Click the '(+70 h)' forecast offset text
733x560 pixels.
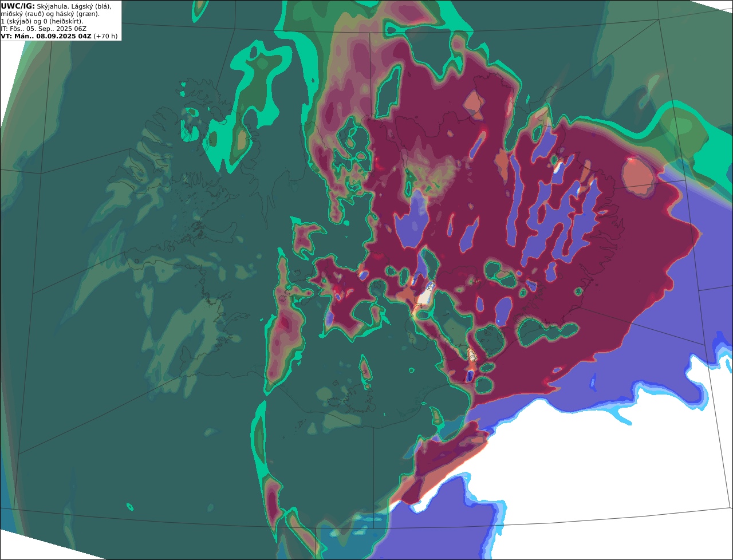point(106,36)
